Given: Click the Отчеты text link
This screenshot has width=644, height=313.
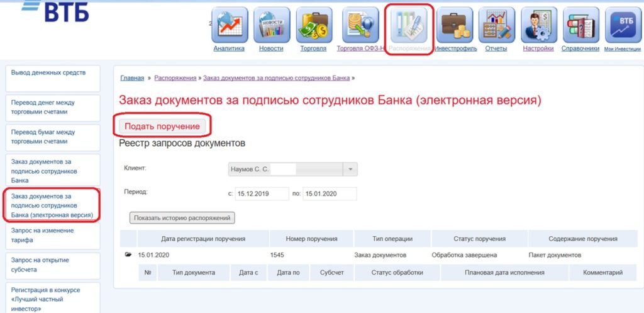Looking at the screenshot, I should 496,48.
